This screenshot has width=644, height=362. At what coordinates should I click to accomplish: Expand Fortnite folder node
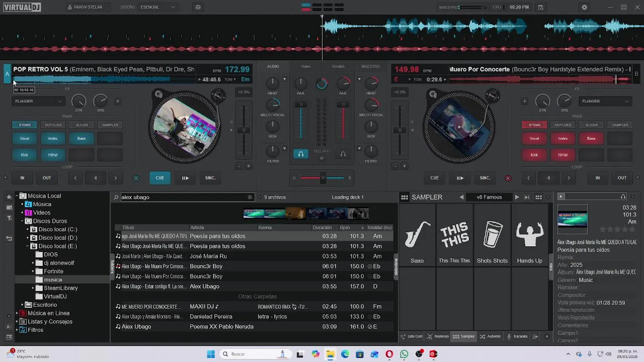33,271
